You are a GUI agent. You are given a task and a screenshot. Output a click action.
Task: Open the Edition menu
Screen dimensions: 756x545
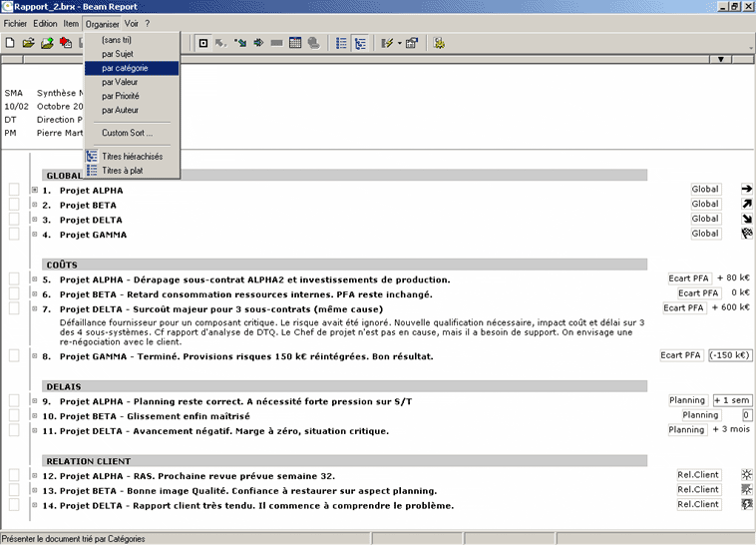[x=45, y=23]
